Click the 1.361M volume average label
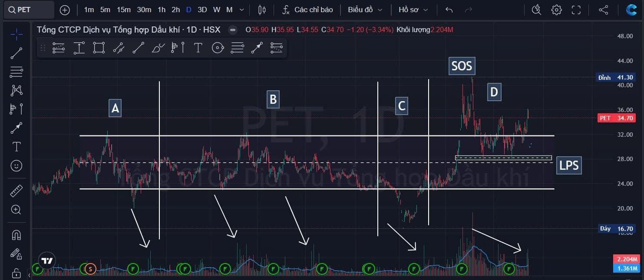Viewport: 644px width, 280px height. pos(627,268)
